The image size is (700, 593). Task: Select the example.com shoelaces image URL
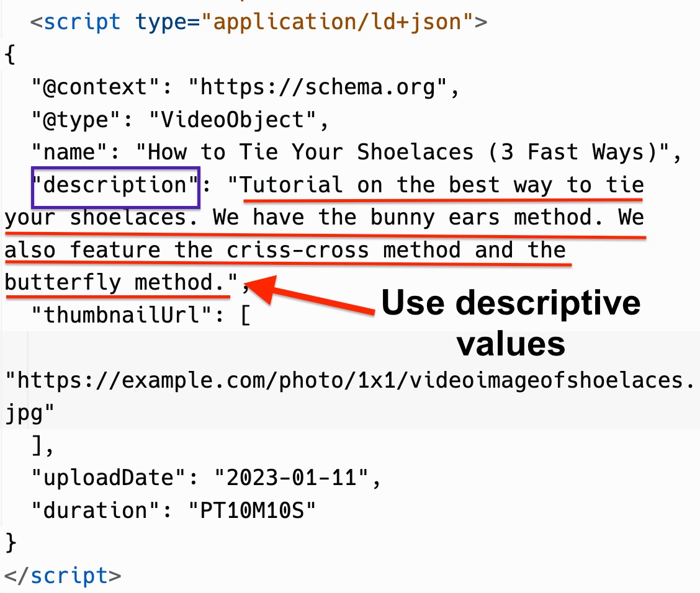point(348,380)
